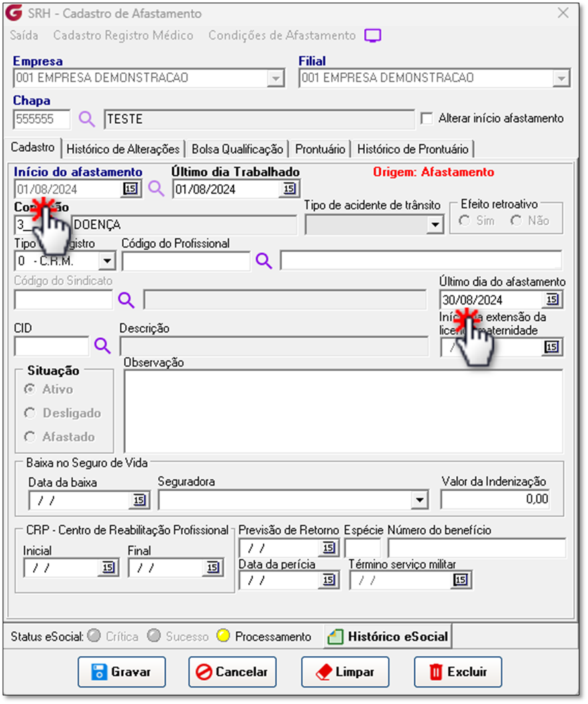Click the Código do Sindicato field
The image size is (588, 704).
[64, 299]
